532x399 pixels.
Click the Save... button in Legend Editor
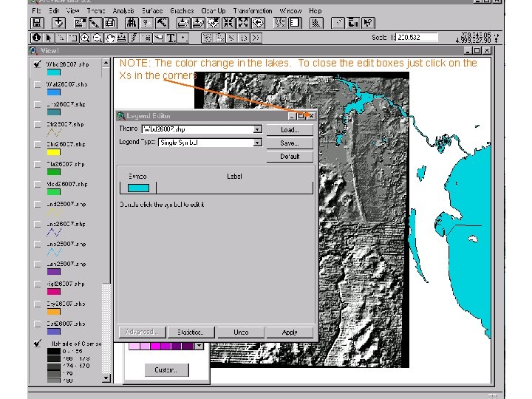pyautogui.click(x=290, y=143)
